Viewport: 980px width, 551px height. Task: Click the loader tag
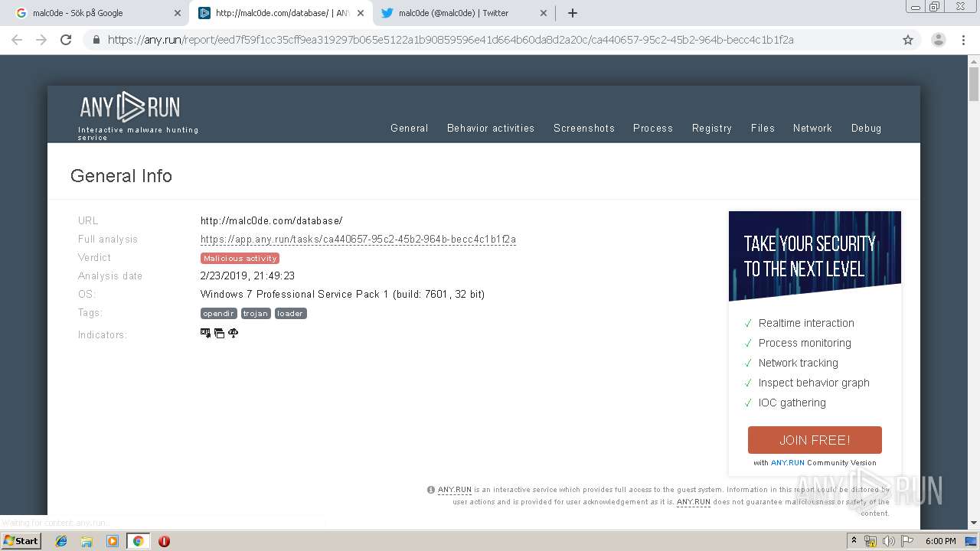point(290,313)
